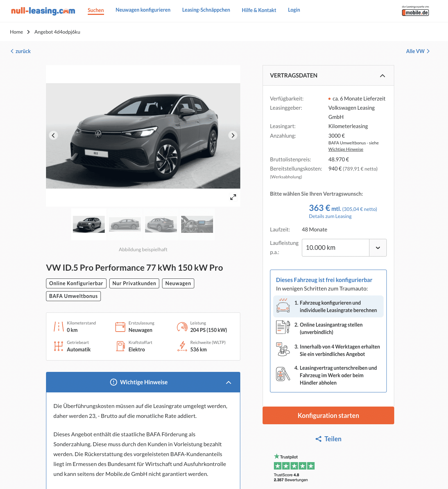Click the BAFA Umweltbonus tag
The width and height of the screenshot is (448, 489).
73,296
